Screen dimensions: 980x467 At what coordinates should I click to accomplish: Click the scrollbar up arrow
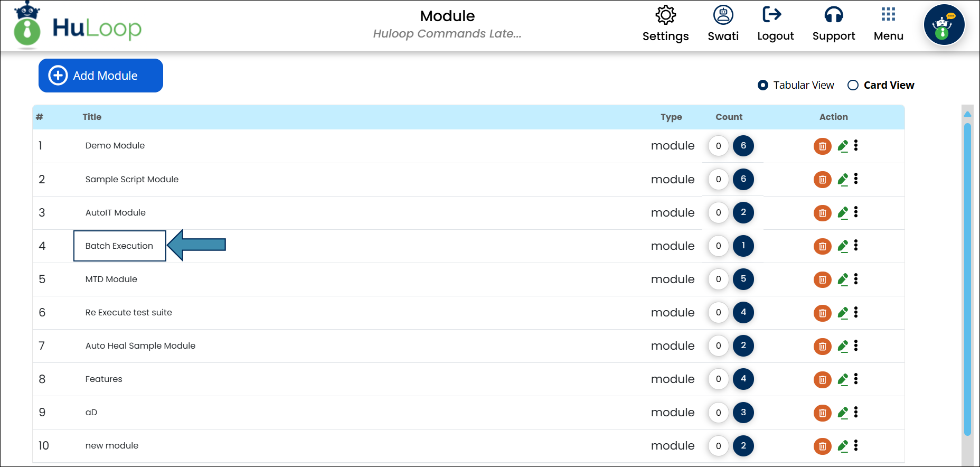967,114
